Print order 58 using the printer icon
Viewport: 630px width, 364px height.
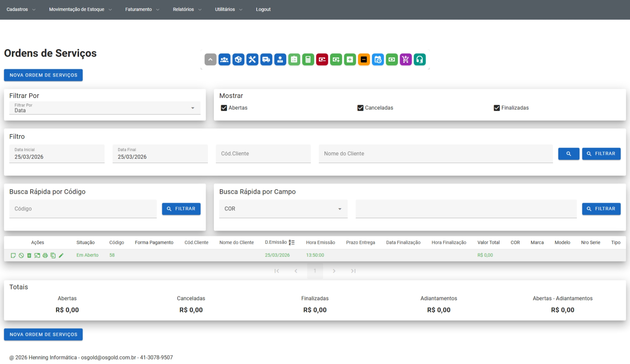(45, 256)
